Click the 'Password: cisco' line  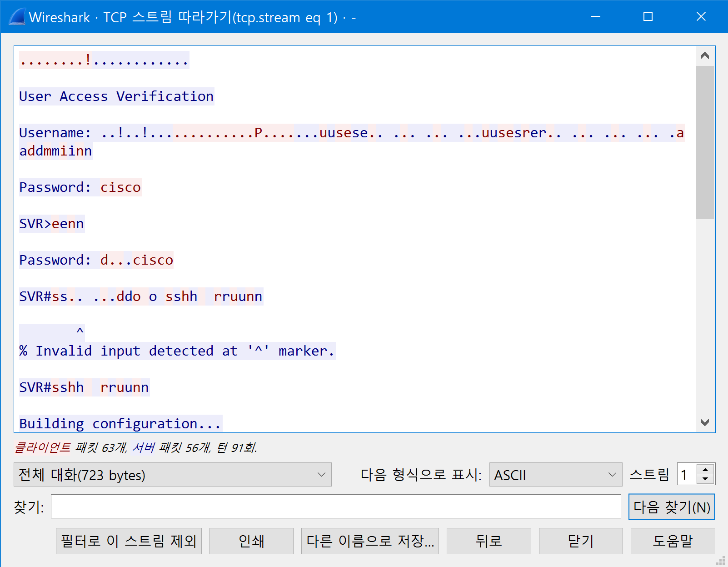click(80, 187)
